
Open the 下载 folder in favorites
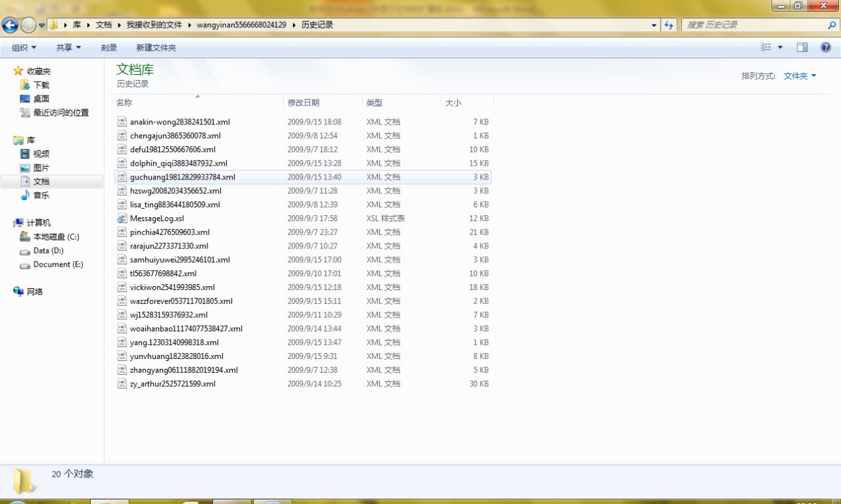[x=41, y=85]
